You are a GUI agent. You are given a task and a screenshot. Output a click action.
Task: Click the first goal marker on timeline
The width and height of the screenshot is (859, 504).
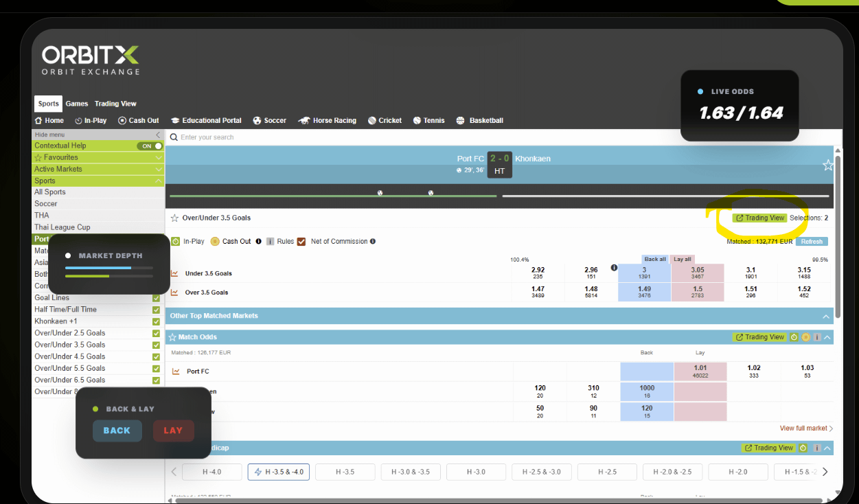click(x=380, y=193)
